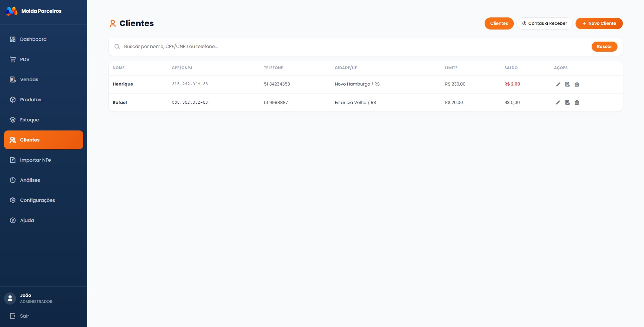The image size is (644, 327).
Task: Click the Molda Parceiros logo
Action: (12, 11)
